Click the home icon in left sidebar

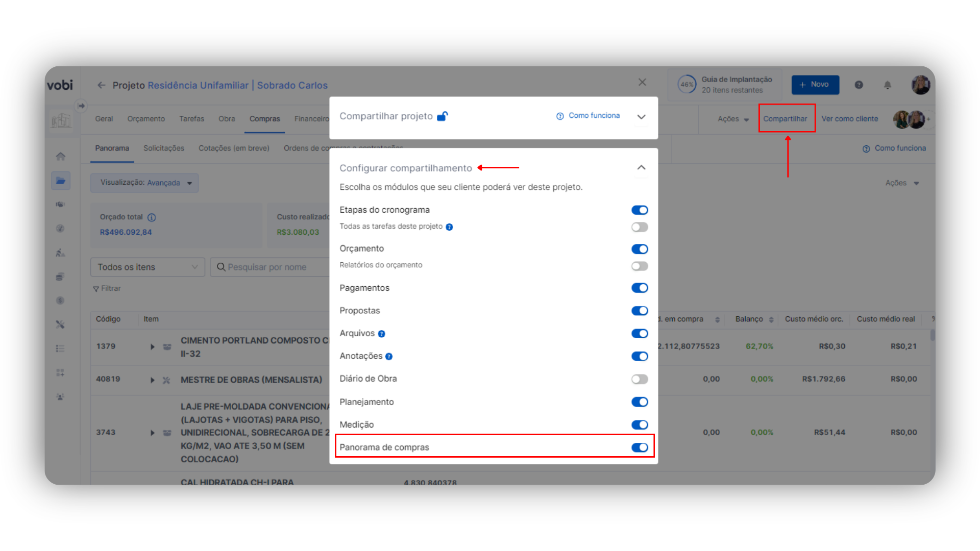[x=60, y=157]
